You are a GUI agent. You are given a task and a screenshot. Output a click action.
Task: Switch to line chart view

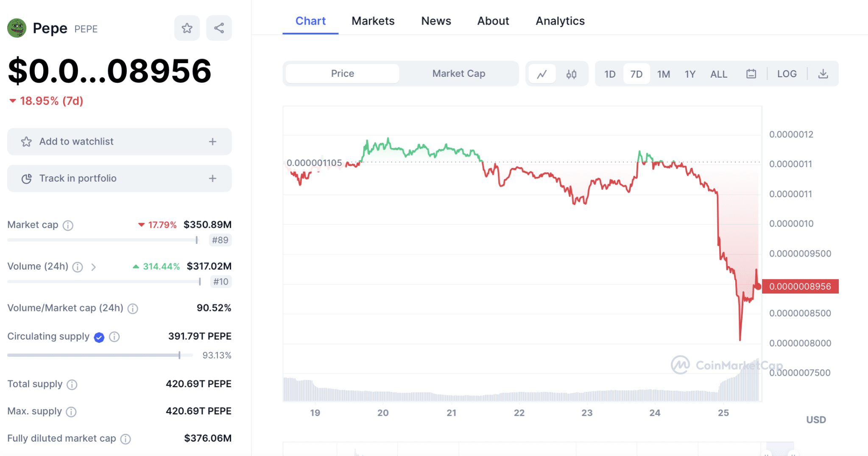[542, 74]
